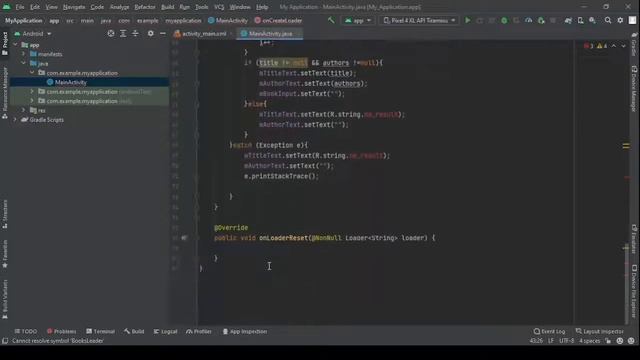This screenshot has height=360, width=640.
Task: Click the MainActivity breadcrumb
Action: [228, 20]
